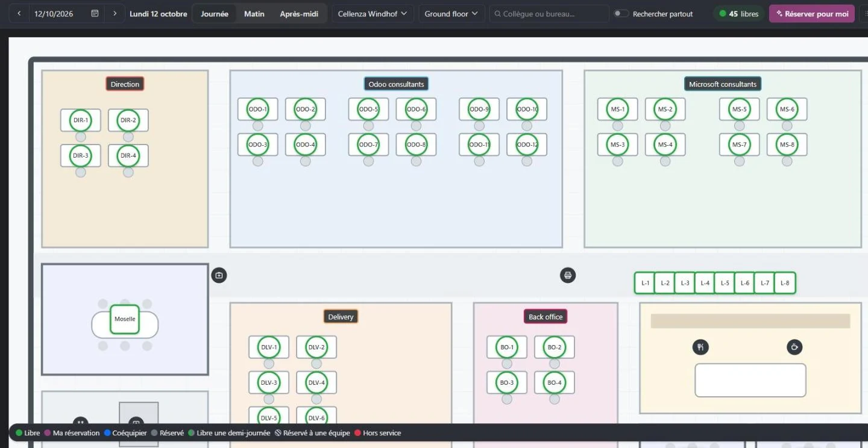Choose locker L-8
Screen dimensions: 868x448
click(785, 283)
